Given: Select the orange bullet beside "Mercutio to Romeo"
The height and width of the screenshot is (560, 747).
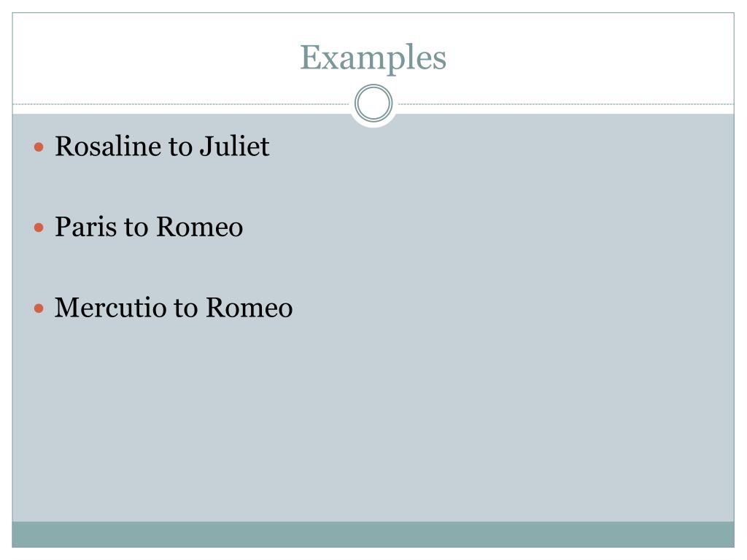Looking at the screenshot, I should click(39, 308).
